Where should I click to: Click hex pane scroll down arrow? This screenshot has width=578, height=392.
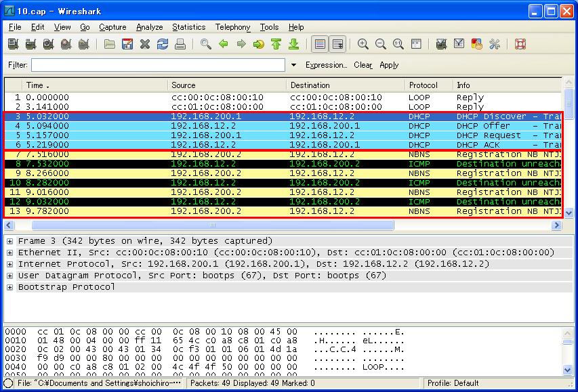[x=568, y=370]
